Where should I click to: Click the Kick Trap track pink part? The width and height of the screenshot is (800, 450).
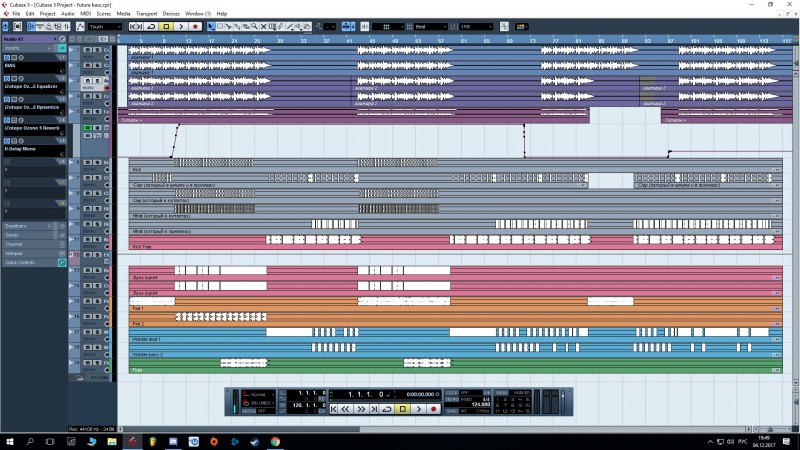[456, 242]
